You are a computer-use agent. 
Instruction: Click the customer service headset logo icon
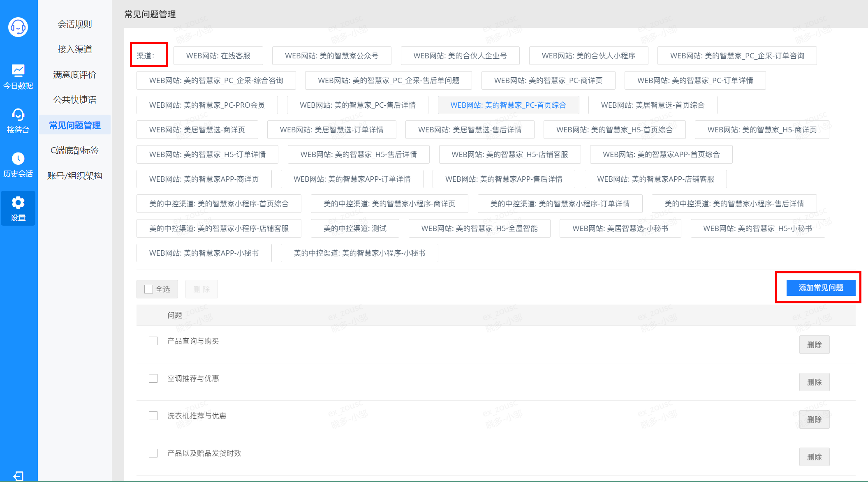18,27
